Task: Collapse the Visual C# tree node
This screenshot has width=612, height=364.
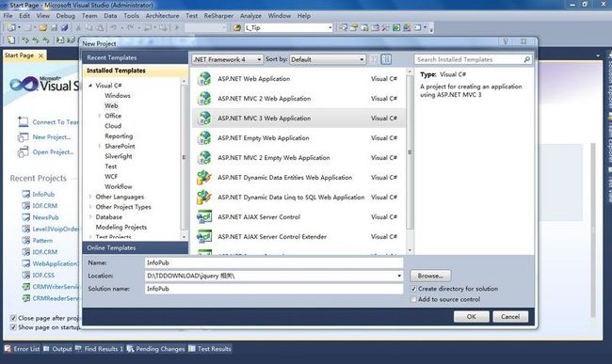Action: tap(90, 86)
